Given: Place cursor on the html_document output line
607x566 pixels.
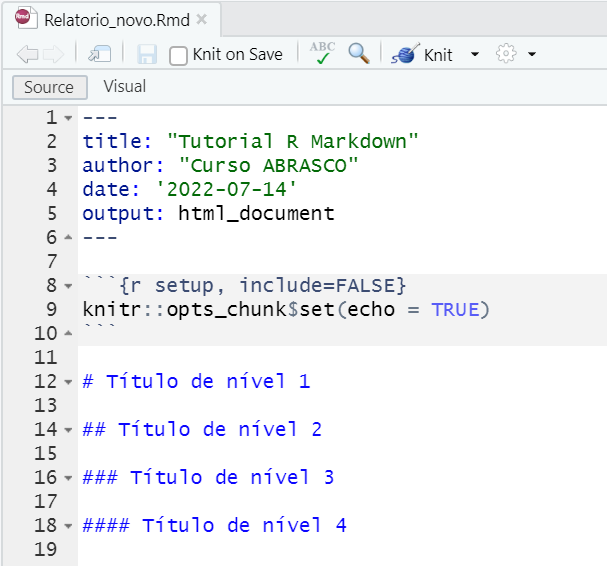Looking at the screenshot, I should tap(256, 214).
